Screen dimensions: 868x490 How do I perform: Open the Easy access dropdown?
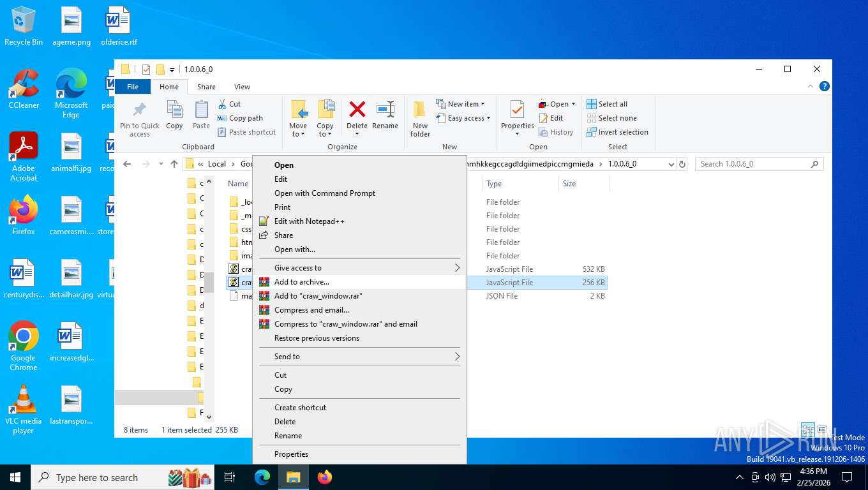click(464, 118)
